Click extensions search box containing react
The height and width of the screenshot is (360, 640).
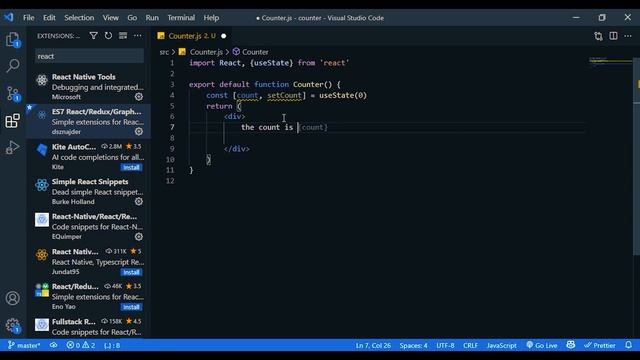[89, 56]
